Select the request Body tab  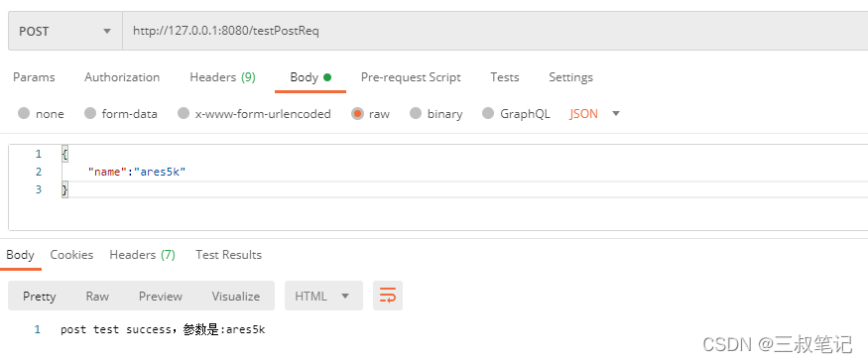click(310, 77)
